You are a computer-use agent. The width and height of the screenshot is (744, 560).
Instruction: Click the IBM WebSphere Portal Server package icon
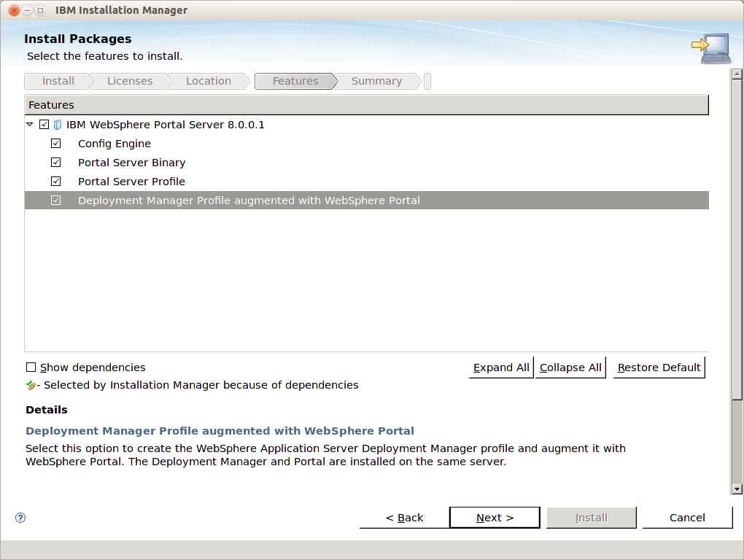(58, 125)
